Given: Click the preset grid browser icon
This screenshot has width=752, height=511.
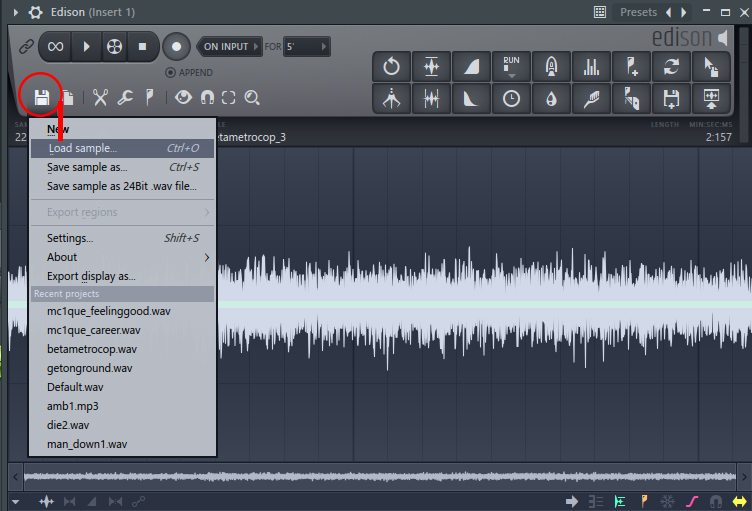Looking at the screenshot, I should [x=599, y=12].
